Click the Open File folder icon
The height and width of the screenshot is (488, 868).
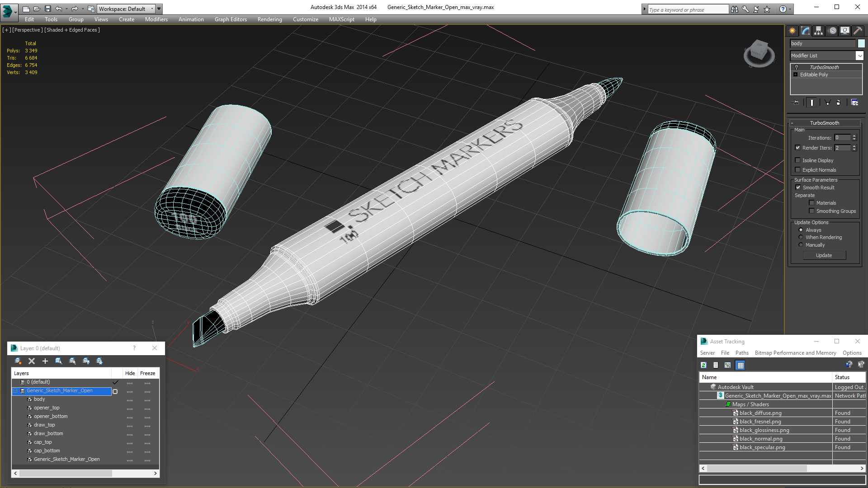point(37,9)
